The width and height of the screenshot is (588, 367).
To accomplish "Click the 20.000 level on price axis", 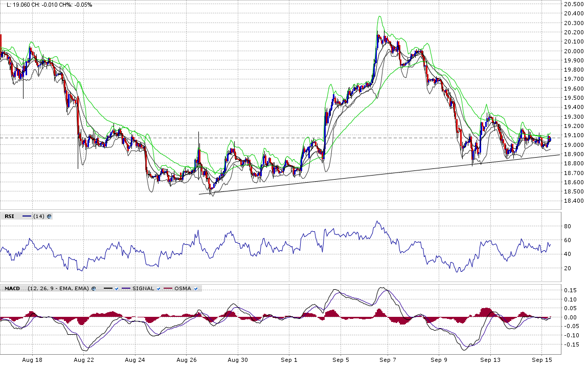I will [x=573, y=51].
